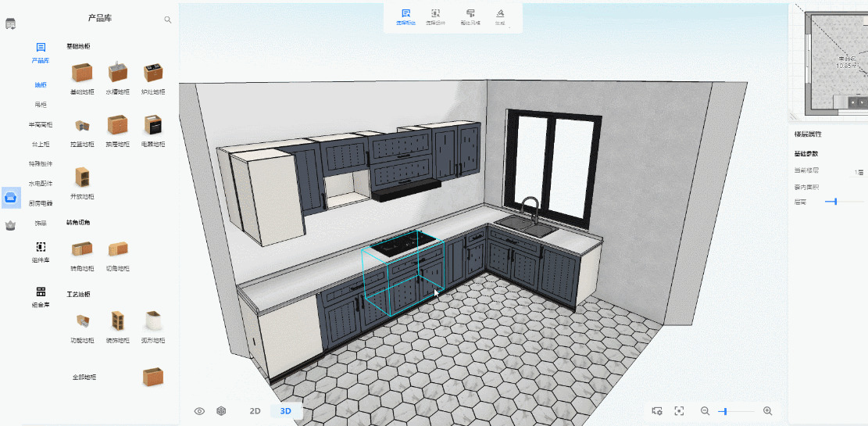Switch to the 饰品 category
The image size is (868, 426).
coord(41,224)
